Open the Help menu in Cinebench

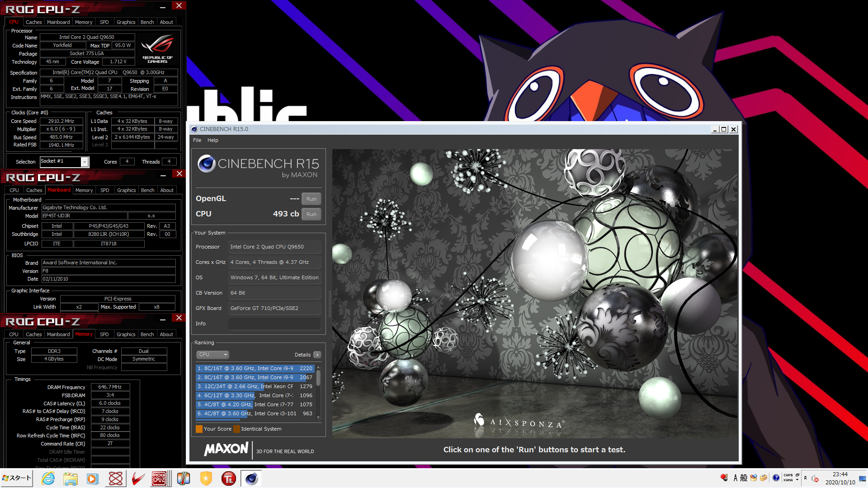click(213, 140)
